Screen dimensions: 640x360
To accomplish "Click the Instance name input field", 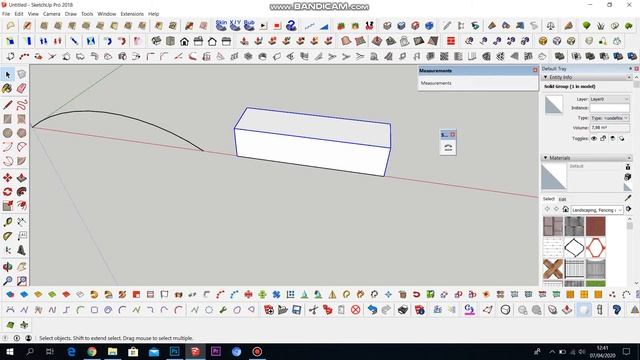I will (609, 108).
